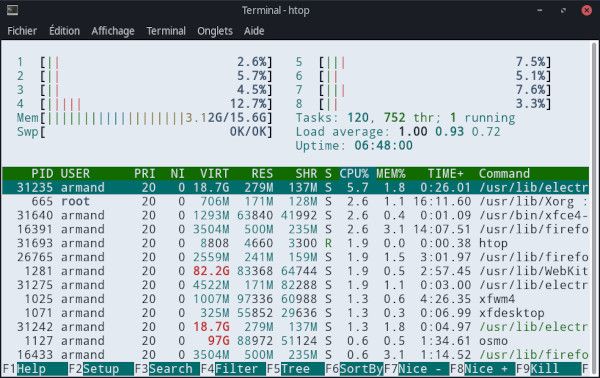Open the Édition menu
This screenshot has width=600, height=378.
point(64,31)
